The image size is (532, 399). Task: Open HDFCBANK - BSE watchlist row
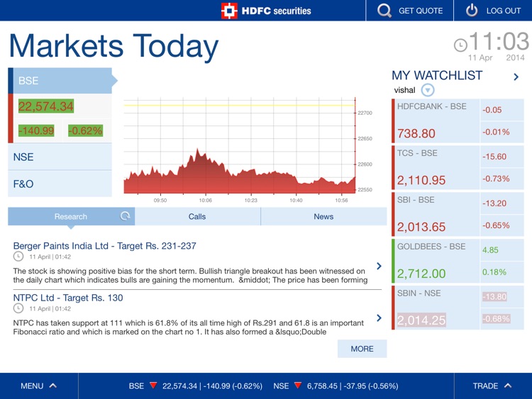458,121
